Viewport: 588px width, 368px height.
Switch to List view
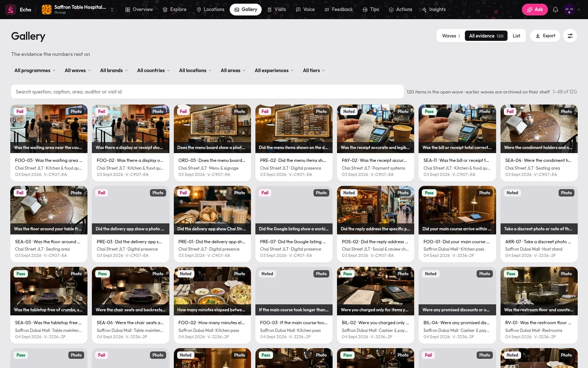pyautogui.click(x=516, y=36)
